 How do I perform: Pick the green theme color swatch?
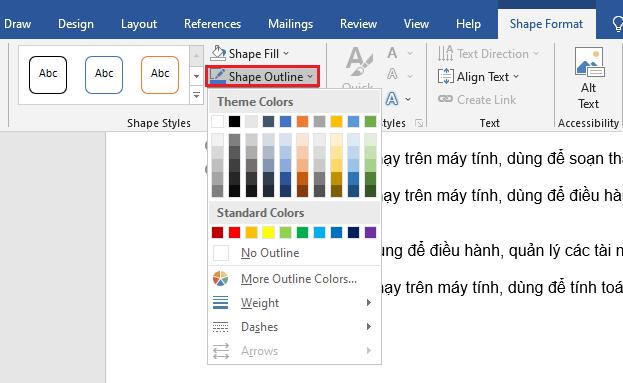(370, 121)
